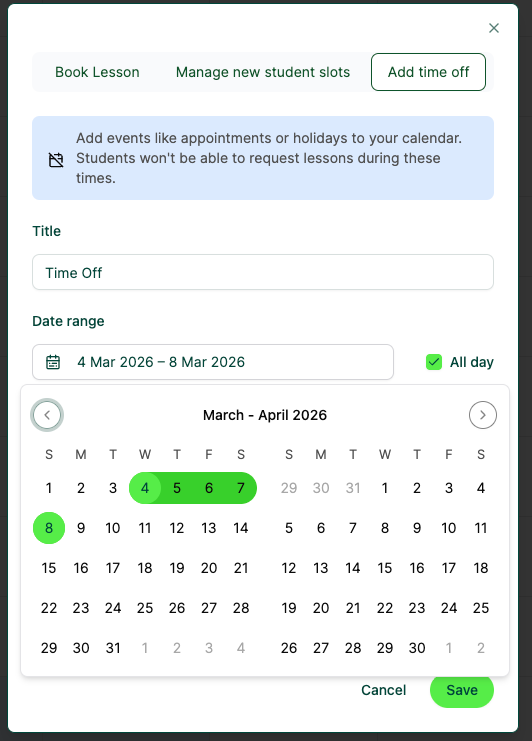Choose April 15 in the right calendar
Image resolution: width=532 pixels, height=741 pixels.
coord(385,568)
